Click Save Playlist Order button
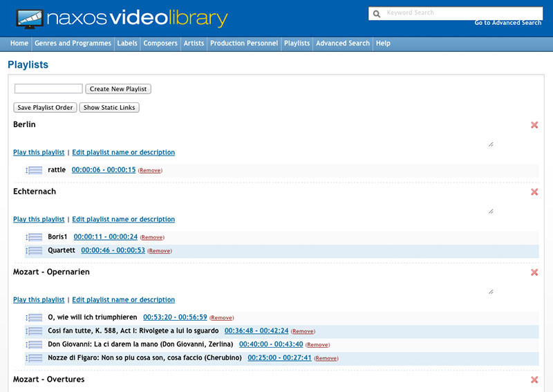Image resolution: width=553 pixels, height=392 pixels. click(45, 108)
